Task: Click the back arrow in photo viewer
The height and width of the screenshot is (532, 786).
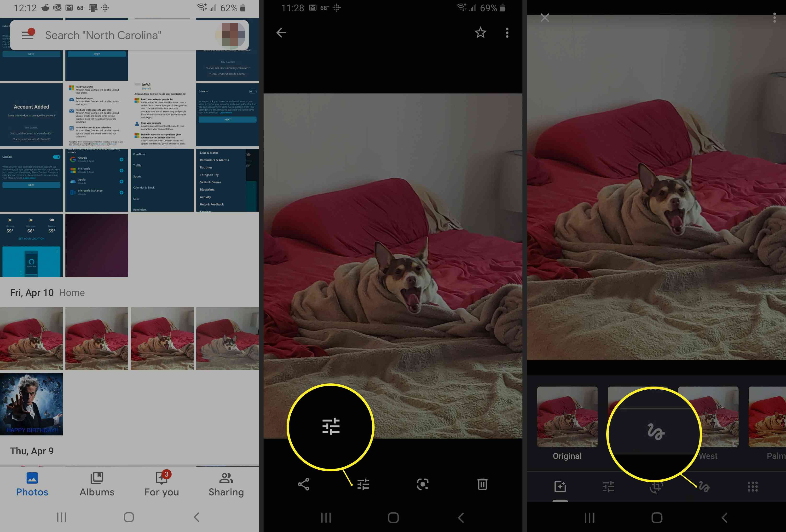Action: coord(281,32)
